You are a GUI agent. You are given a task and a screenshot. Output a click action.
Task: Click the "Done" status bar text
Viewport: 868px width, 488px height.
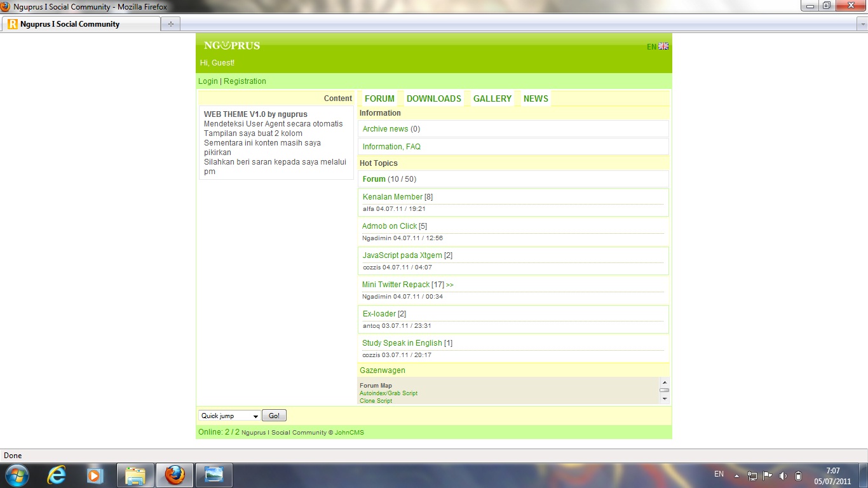pos(13,456)
